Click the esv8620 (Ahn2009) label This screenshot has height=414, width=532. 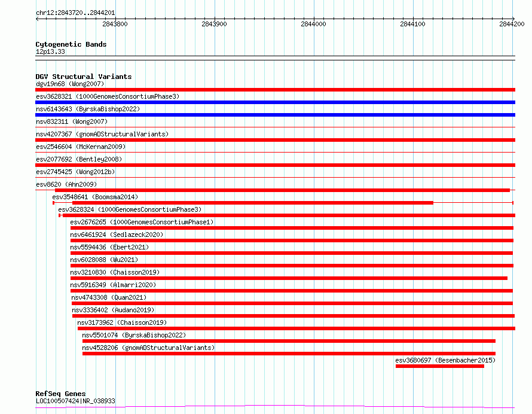(66, 184)
